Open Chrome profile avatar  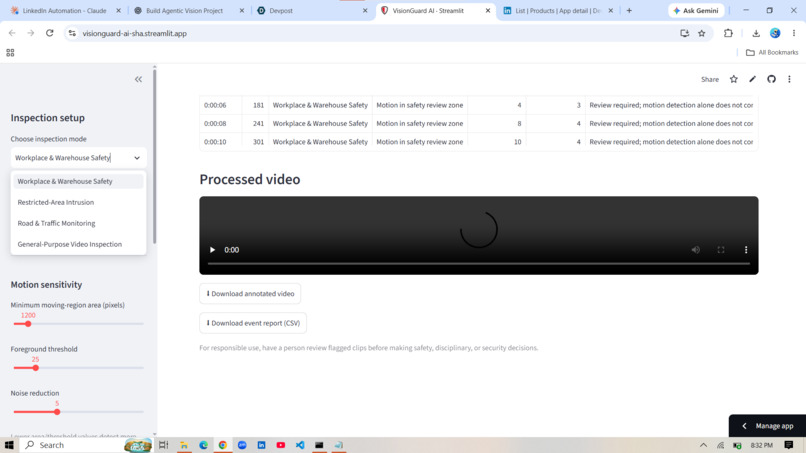[775, 33]
